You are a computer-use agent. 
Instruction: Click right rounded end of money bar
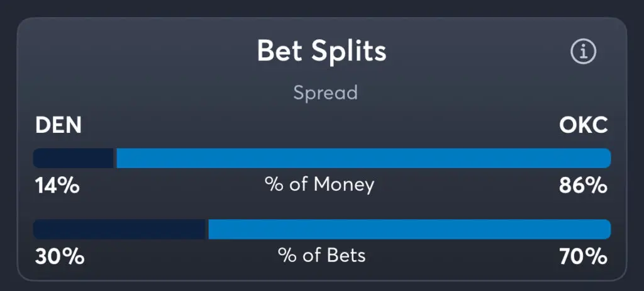[x=606, y=158]
